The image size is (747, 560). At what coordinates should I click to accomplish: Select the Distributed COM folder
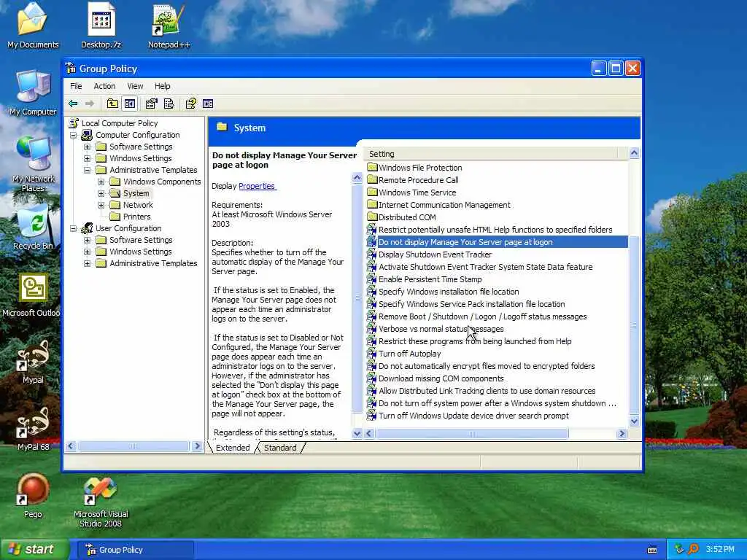407,217
